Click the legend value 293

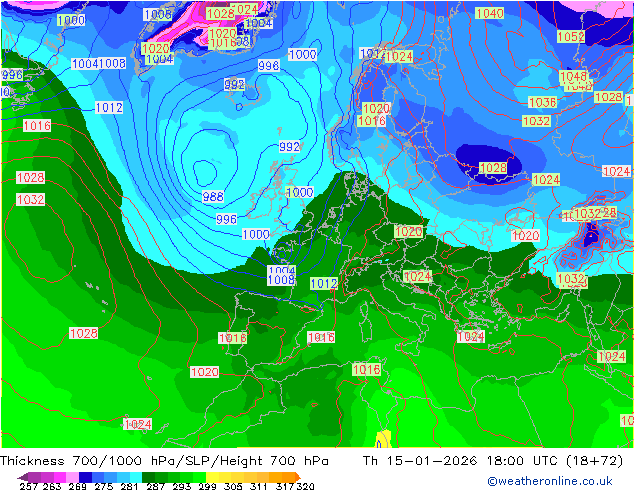click(x=182, y=486)
